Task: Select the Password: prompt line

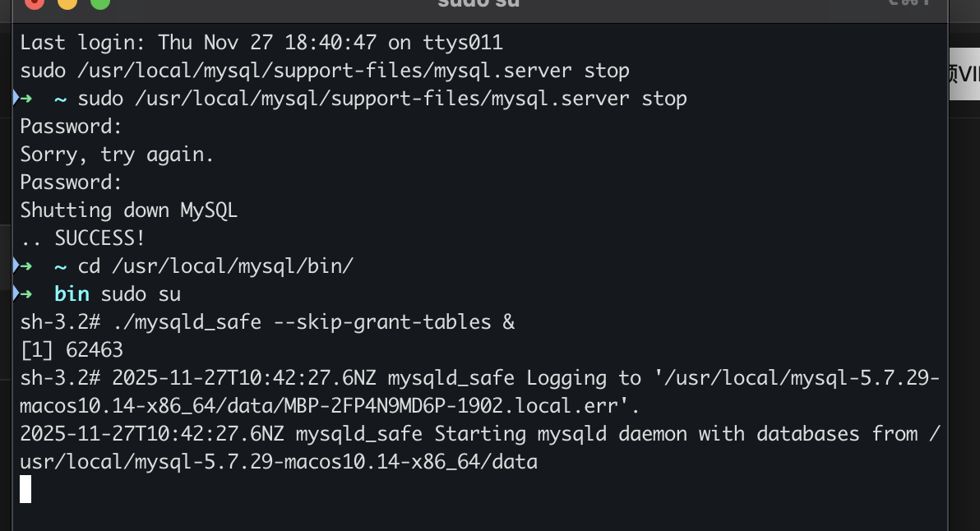Action: [x=68, y=126]
